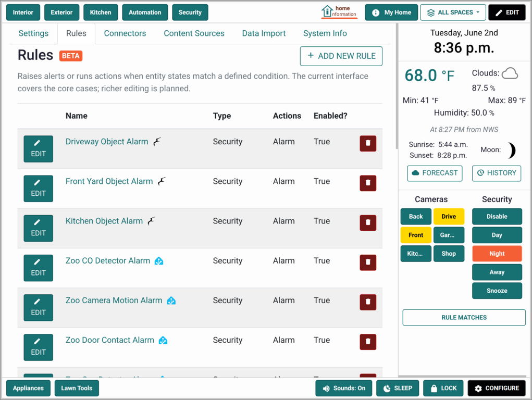Show the weather HISTORY

tap(497, 173)
